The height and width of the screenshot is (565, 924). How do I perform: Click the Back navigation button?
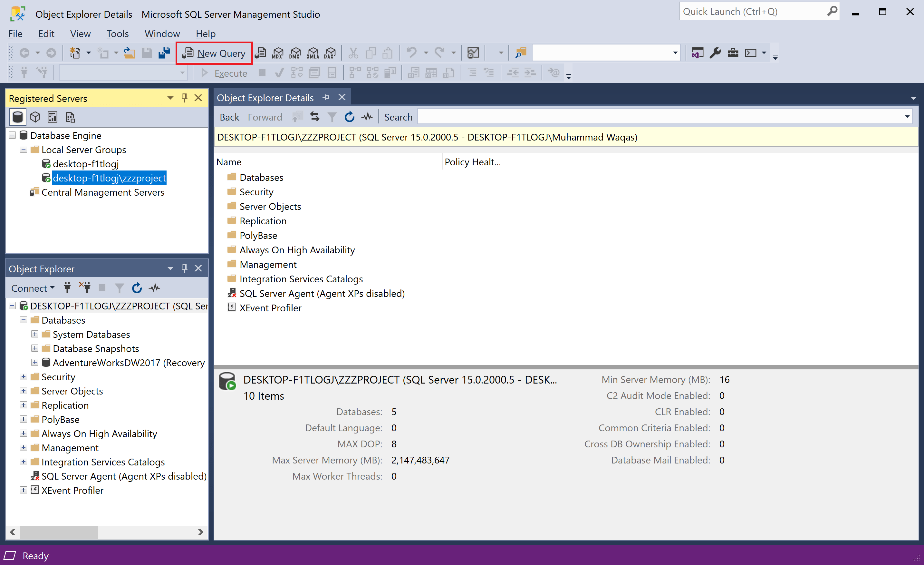(x=229, y=117)
